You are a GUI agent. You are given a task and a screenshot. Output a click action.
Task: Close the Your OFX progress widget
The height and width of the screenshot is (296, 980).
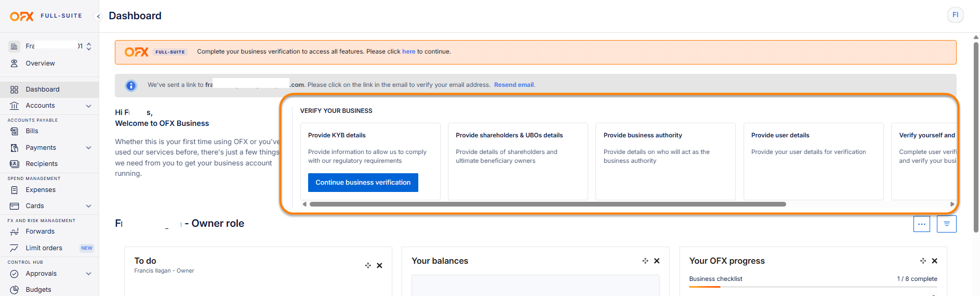[934, 261]
